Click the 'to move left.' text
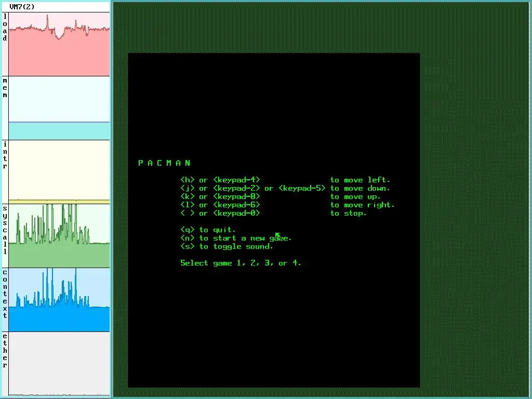Viewport: 532px width, 399px height. tap(360, 180)
